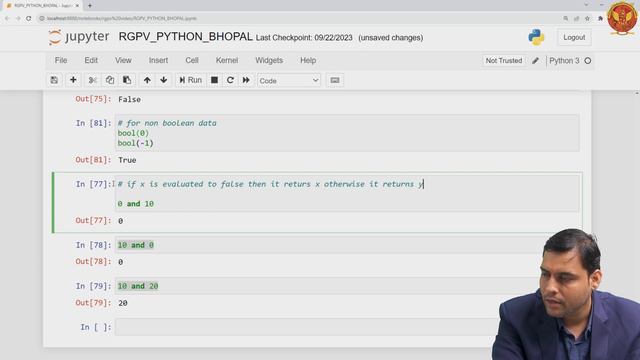
Task: Open the Insert menu
Action: tap(158, 60)
